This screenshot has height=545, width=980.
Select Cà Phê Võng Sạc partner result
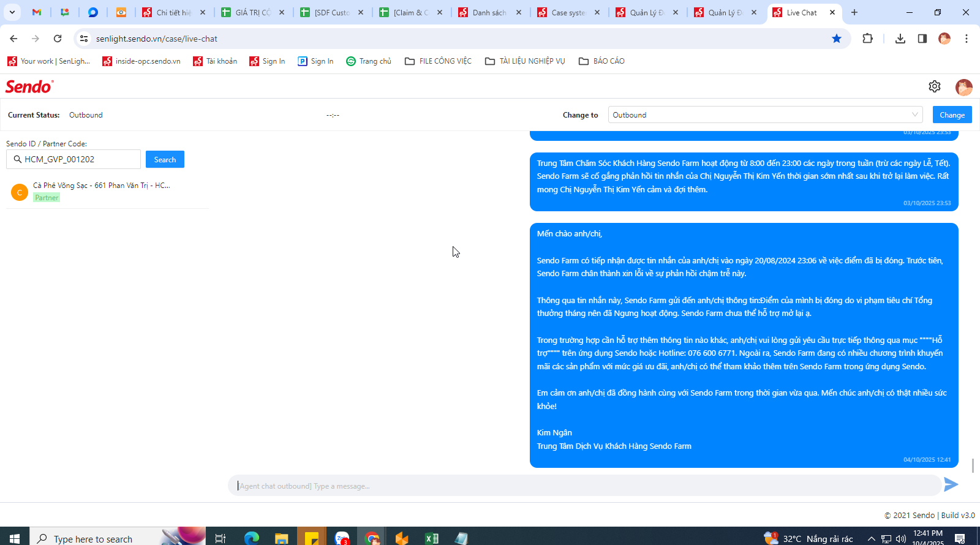tap(107, 191)
